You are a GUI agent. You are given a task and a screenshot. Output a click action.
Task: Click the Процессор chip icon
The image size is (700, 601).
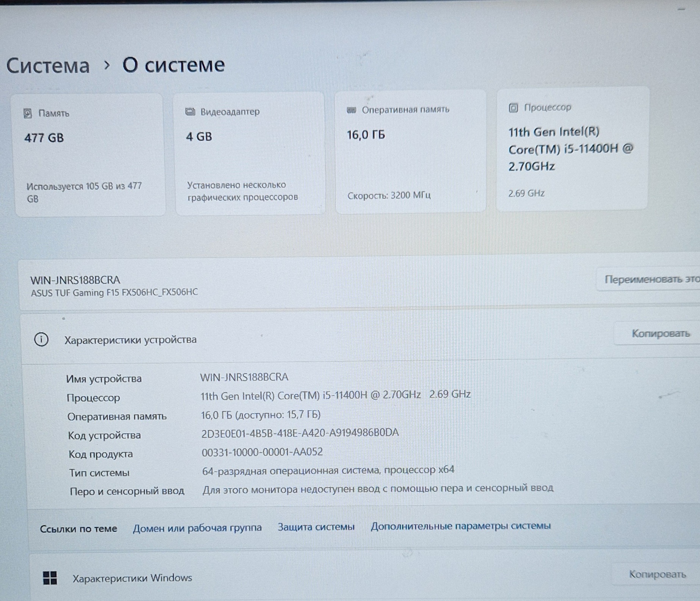[513, 108]
